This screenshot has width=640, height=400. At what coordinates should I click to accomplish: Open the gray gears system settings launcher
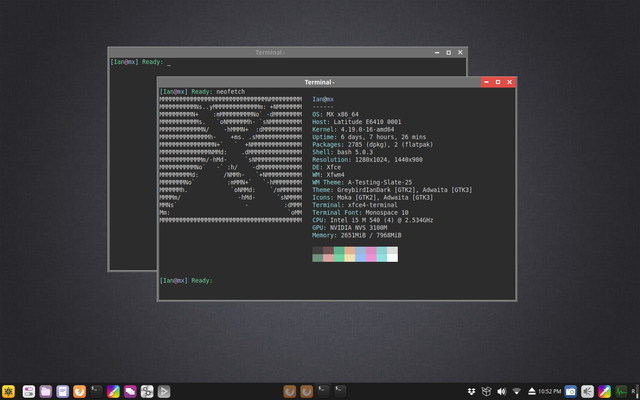click(147, 392)
